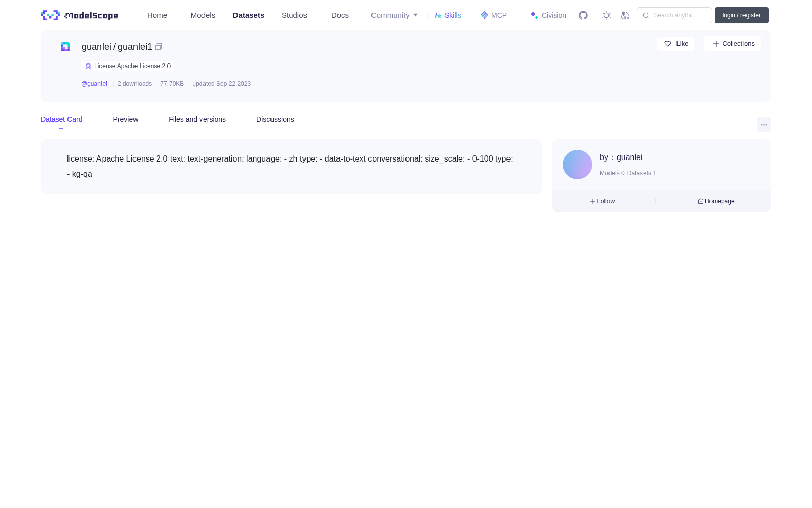
Task: Click the guanlei owner name in title
Action: click(x=96, y=47)
